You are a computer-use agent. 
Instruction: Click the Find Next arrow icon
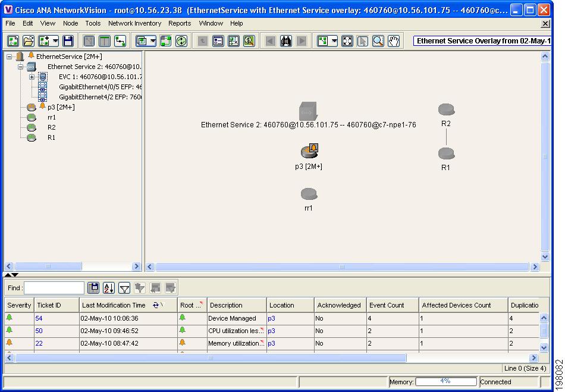coord(302,40)
